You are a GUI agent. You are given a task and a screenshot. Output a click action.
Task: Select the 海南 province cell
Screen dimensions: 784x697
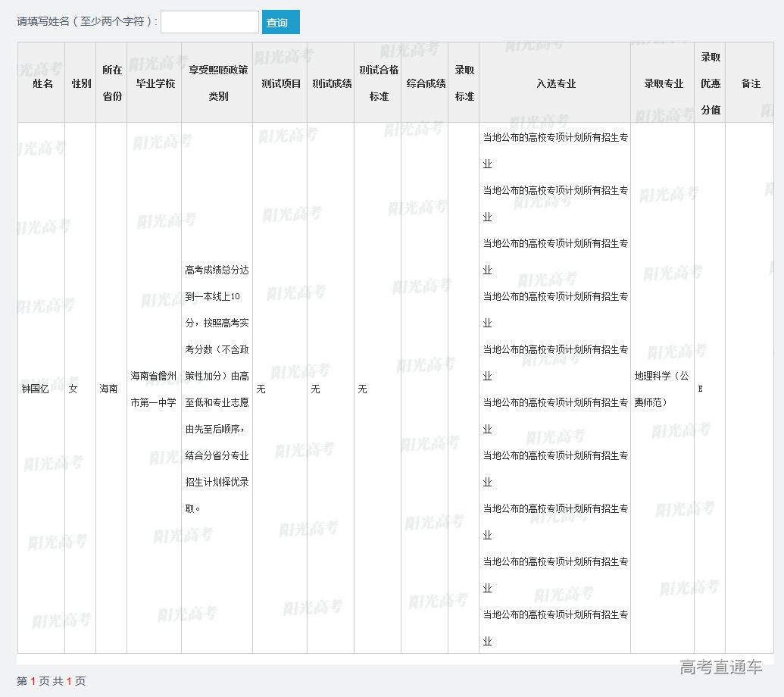(108, 389)
